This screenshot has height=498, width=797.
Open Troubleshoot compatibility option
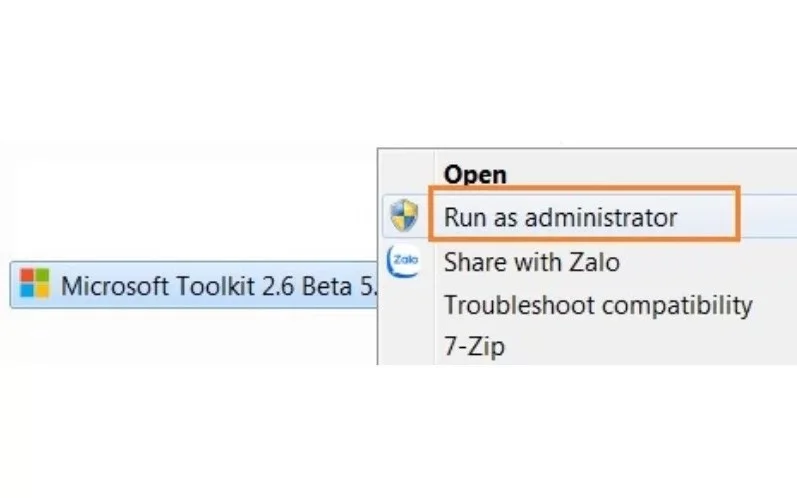[x=598, y=306]
